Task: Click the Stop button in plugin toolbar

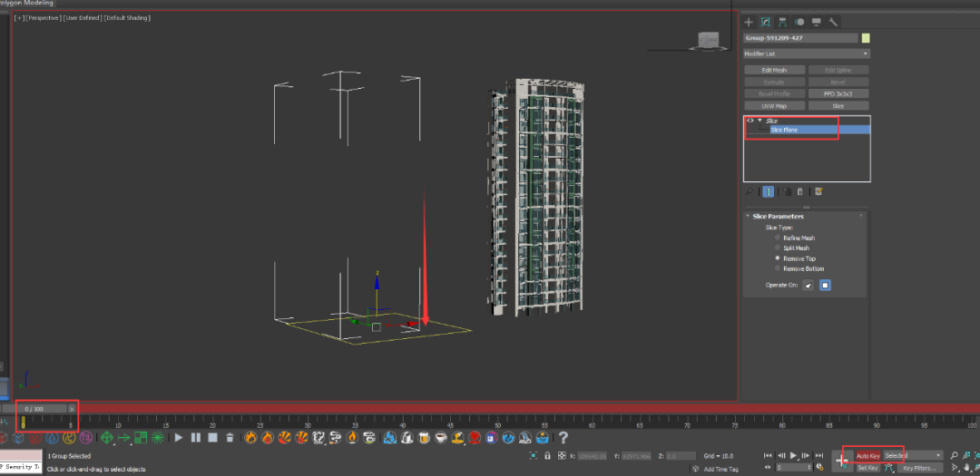Action: tap(213, 438)
